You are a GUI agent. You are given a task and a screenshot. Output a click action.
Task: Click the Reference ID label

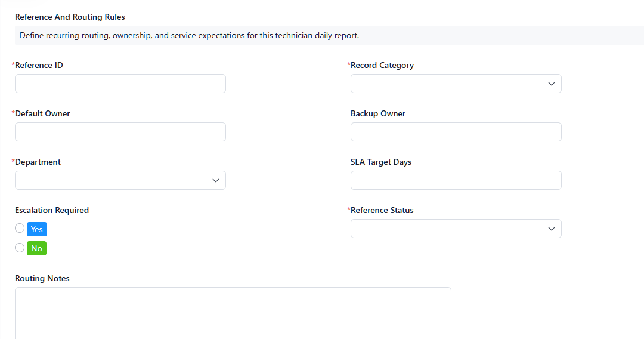(x=39, y=65)
